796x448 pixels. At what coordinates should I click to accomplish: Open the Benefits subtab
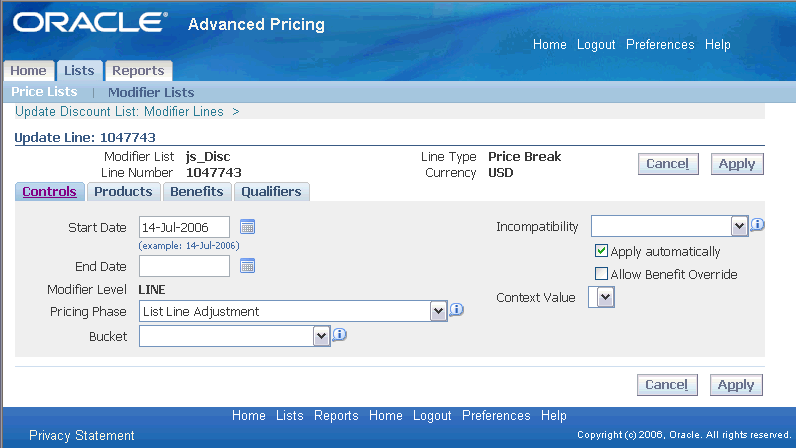click(196, 191)
